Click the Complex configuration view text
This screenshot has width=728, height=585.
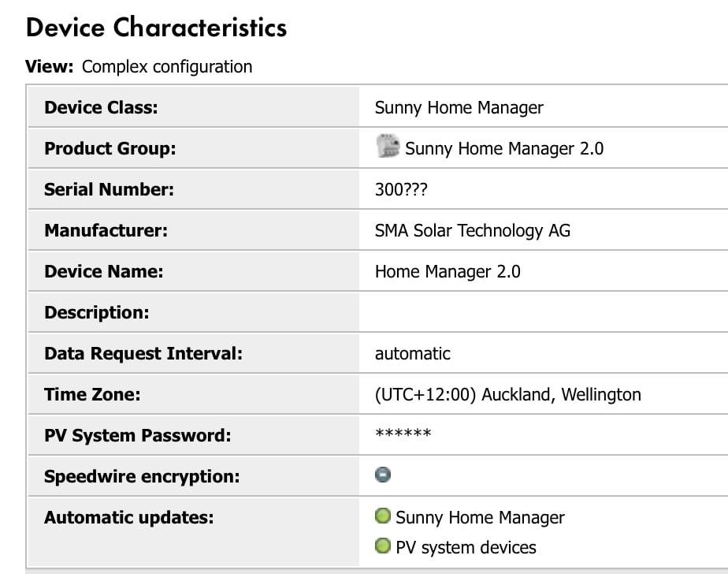coord(167,67)
